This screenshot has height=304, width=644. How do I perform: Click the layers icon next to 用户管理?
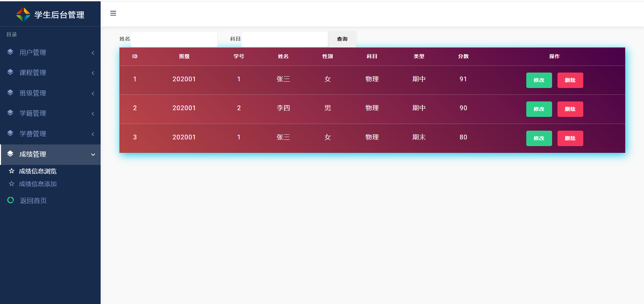pos(10,52)
